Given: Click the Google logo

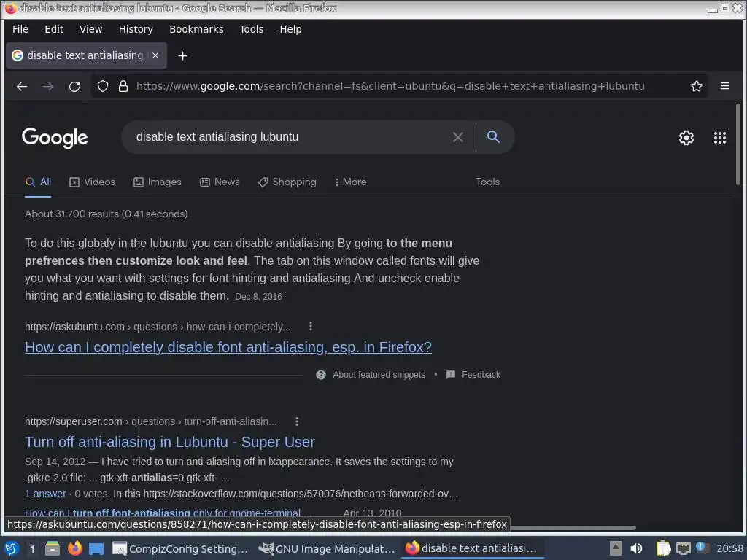Looking at the screenshot, I should point(55,138).
